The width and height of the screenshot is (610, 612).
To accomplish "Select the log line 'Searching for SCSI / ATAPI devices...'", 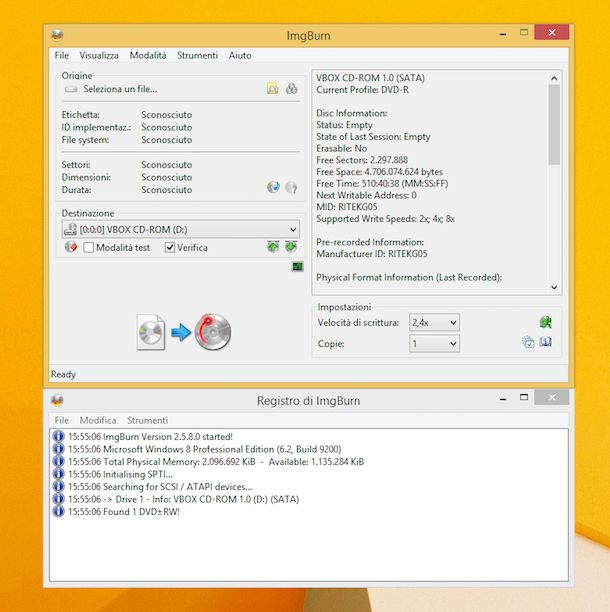I will (x=160, y=487).
